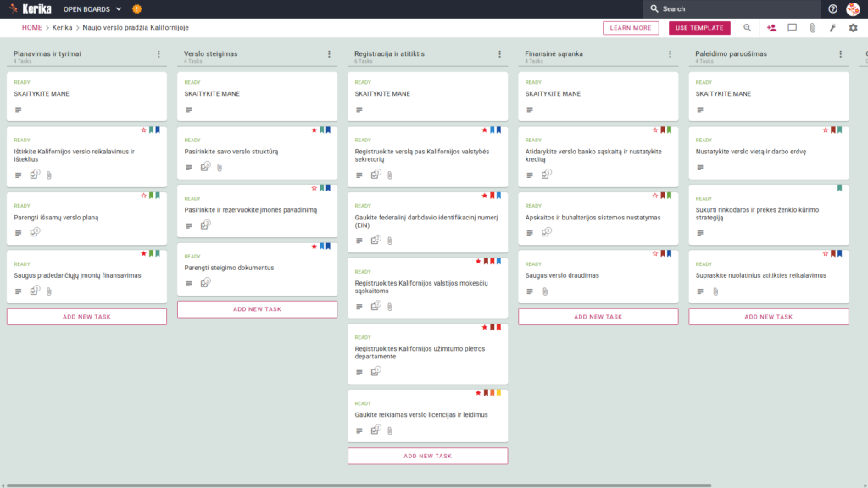Viewport: 868px width, 488px height.
Task: Click the Kerika logo
Action: 31,8
